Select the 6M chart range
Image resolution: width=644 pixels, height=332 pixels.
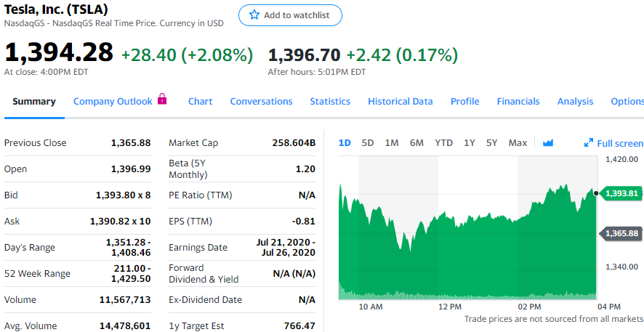416,143
